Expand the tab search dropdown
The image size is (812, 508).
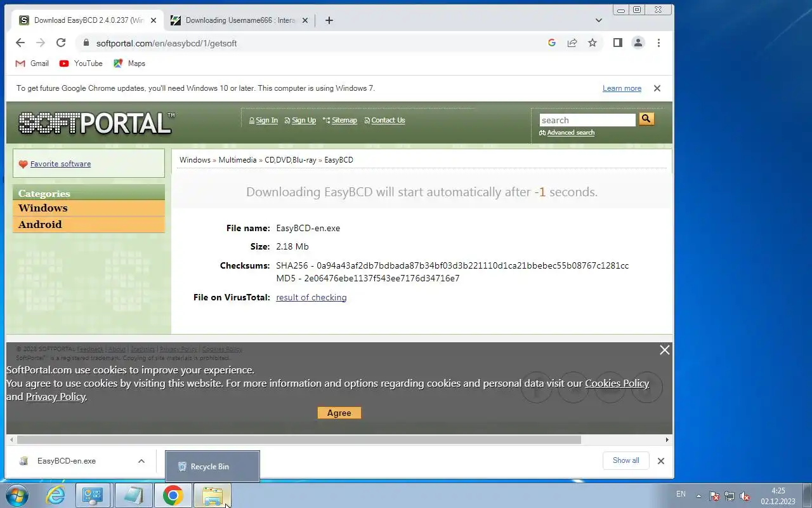click(598, 20)
